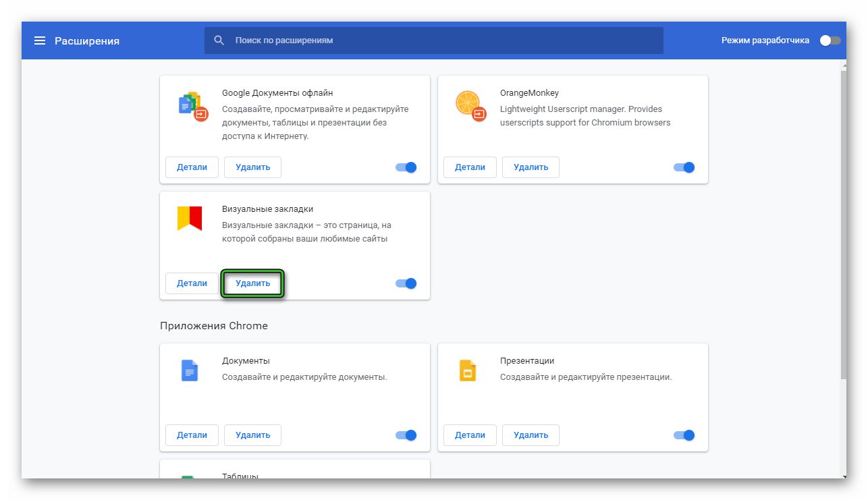Focus the extensions search field
The width and height of the screenshot is (868, 500).
click(434, 40)
